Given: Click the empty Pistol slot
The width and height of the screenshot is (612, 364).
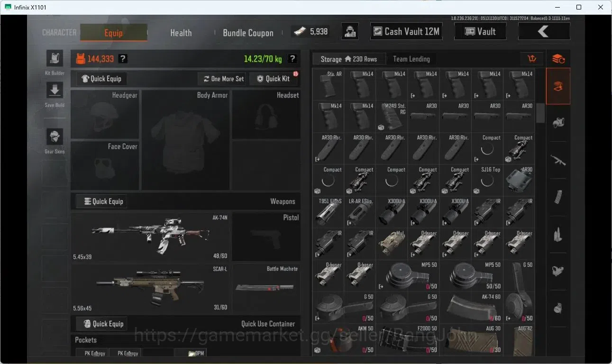Looking at the screenshot, I should [266, 237].
